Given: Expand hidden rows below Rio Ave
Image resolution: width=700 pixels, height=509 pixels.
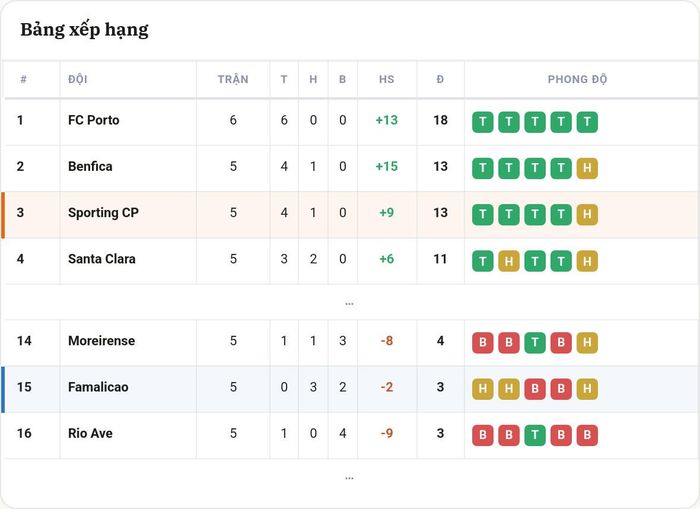Looking at the screenshot, I should point(349,478).
